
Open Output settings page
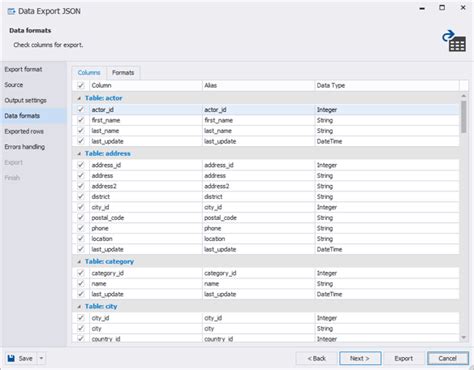pyautogui.click(x=25, y=100)
